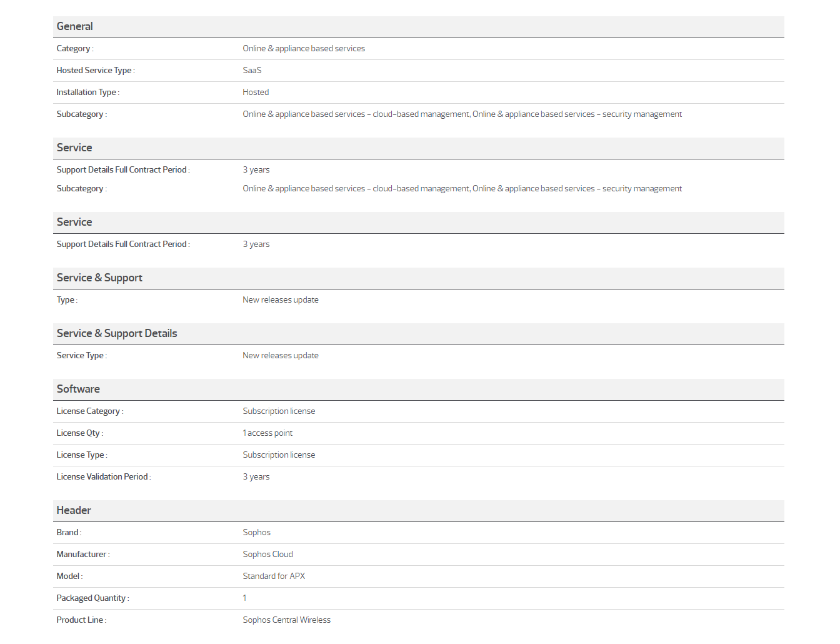Select the "1 access point" license quantity
Screen dimensions: 840x644
point(267,433)
